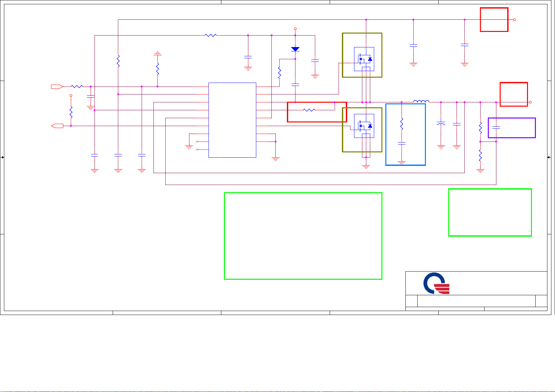The image size is (555, 392).
Task: Select the large central IC rectangle
Action: 232,120
